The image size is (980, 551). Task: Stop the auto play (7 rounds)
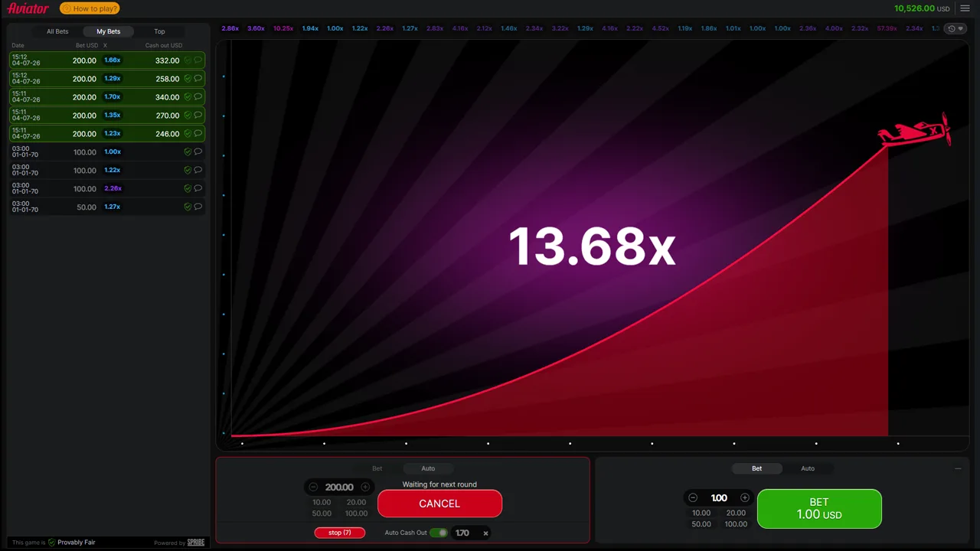[x=340, y=533]
